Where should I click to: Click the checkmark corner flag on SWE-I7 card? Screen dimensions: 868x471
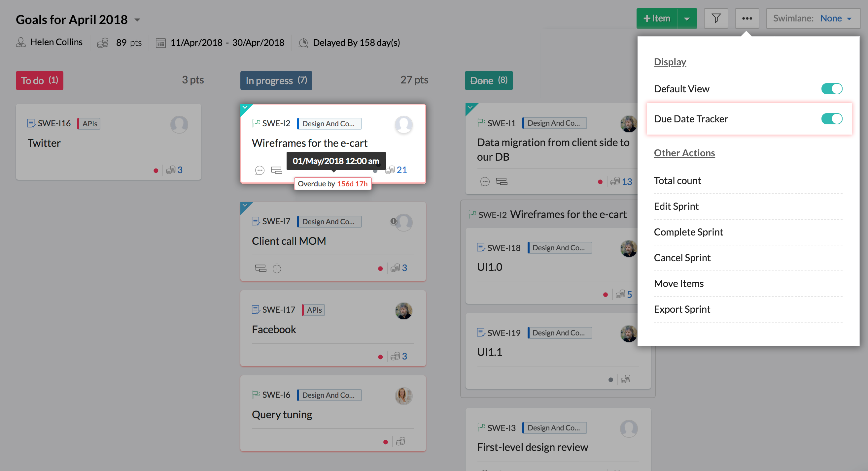[x=245, y=206]
